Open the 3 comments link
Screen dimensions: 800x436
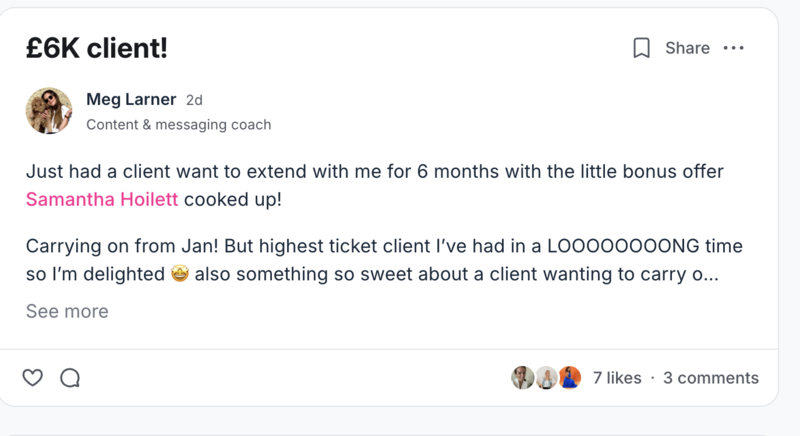[x=711, y=378]
